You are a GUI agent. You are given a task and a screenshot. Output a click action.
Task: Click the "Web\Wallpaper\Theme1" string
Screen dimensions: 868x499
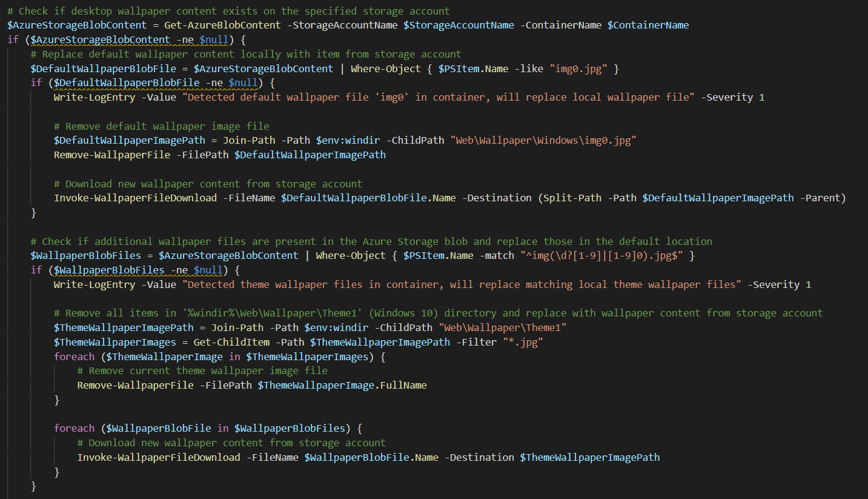(502, 327)
